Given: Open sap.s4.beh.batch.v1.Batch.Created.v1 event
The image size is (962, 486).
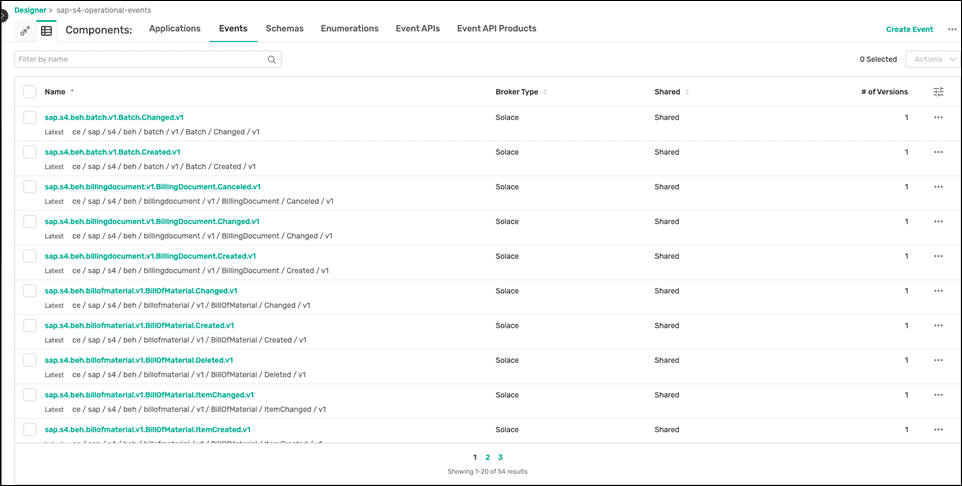Looking at the screenshot, I should point(112,152).
